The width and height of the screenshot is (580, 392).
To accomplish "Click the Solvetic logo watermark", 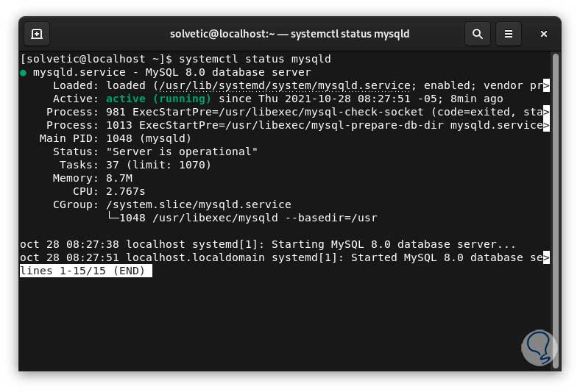I will pos(537,346).
